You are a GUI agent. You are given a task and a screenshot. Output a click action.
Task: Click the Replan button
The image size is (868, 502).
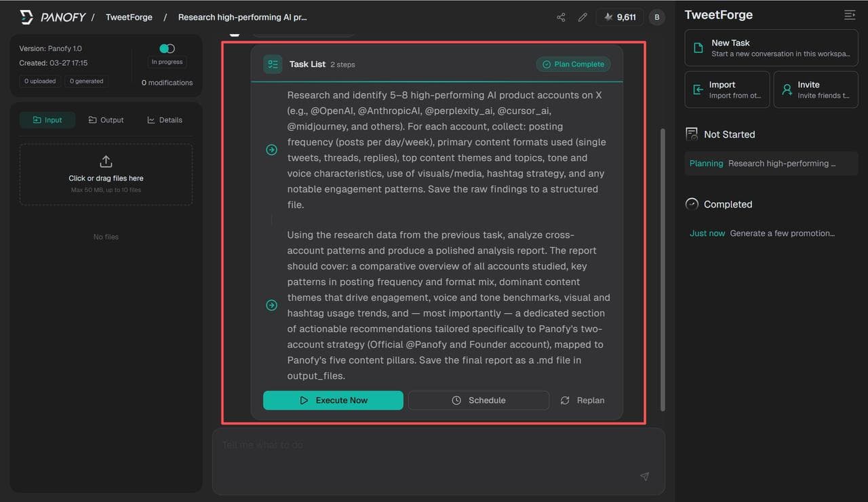point(583,400)
